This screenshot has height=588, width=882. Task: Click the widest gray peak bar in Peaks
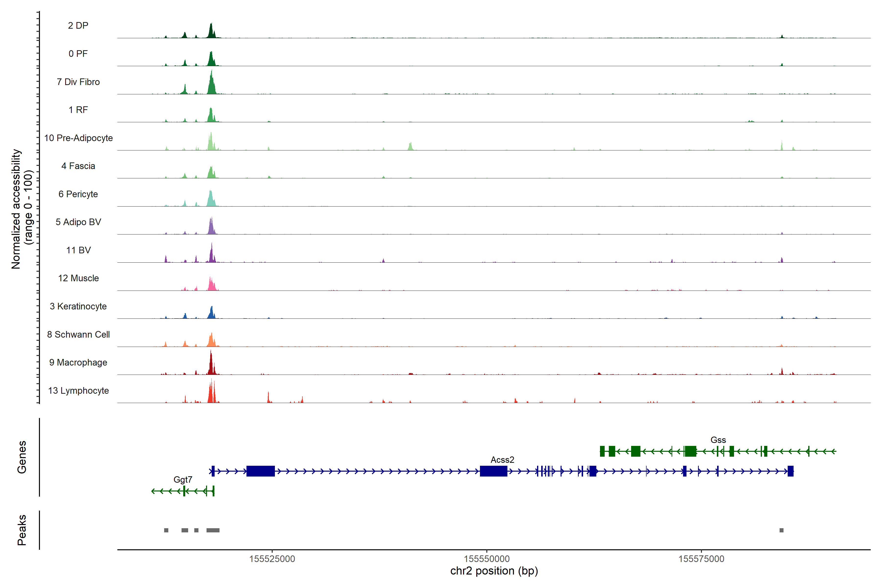(x=213, y=530)
